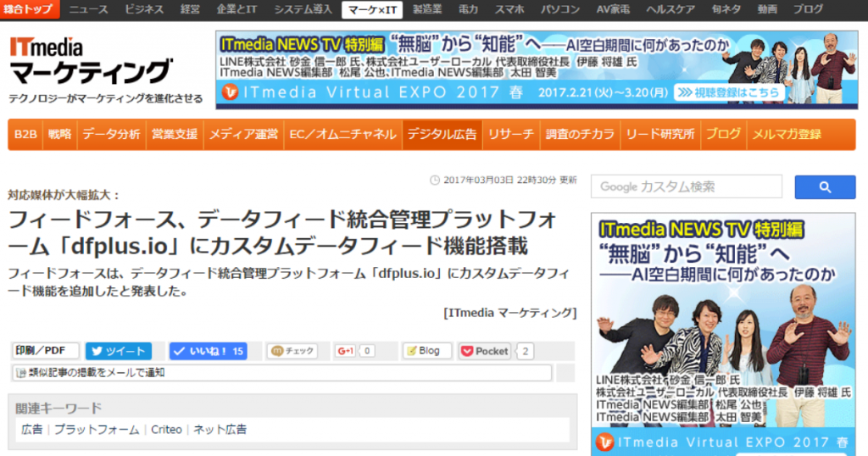Go to システム導入 section
The width and height of the screenshot is (868, 456).
point(303,9)
